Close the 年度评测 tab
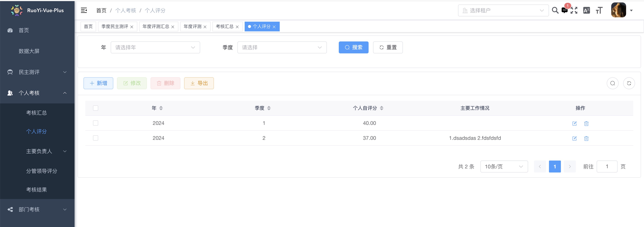This screenshot has height=227, width=644. (205, 27)
